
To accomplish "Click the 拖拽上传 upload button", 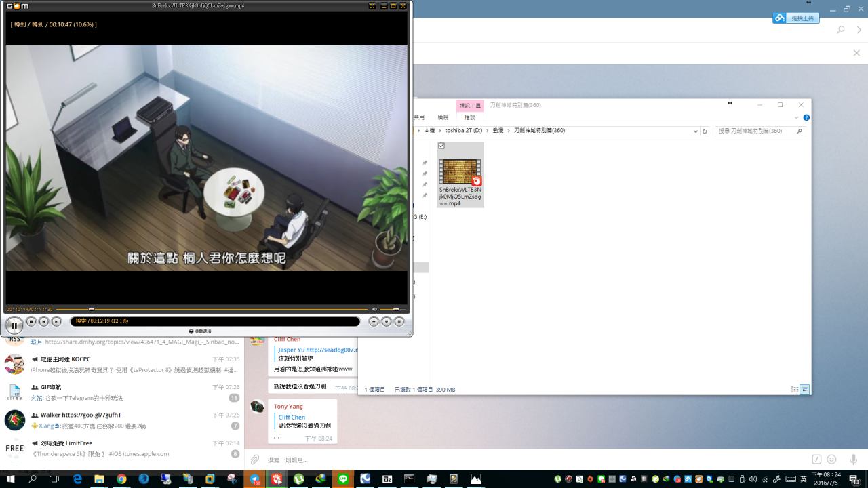I will point(796,18).
